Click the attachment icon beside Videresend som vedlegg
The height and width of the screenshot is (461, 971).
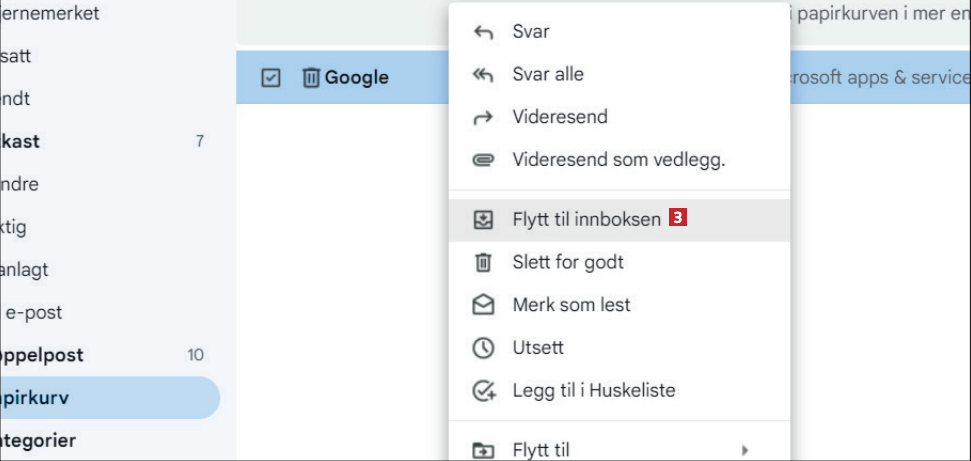click(483, 160)
